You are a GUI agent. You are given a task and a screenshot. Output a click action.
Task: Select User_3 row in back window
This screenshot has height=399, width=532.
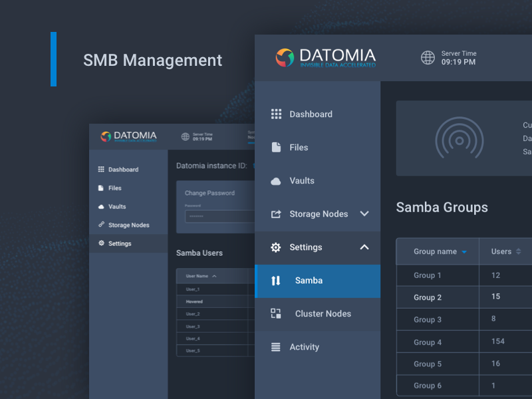click(215, 327)
